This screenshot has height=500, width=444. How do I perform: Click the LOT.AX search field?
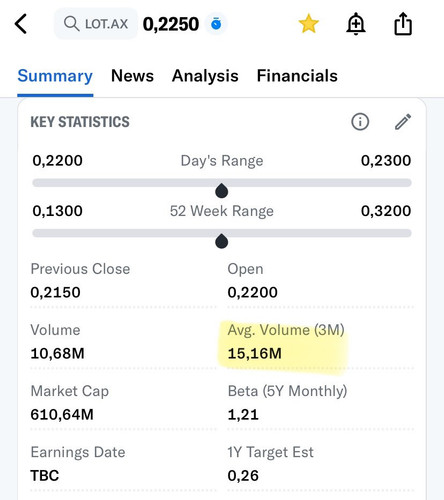(x=96, y=24)
